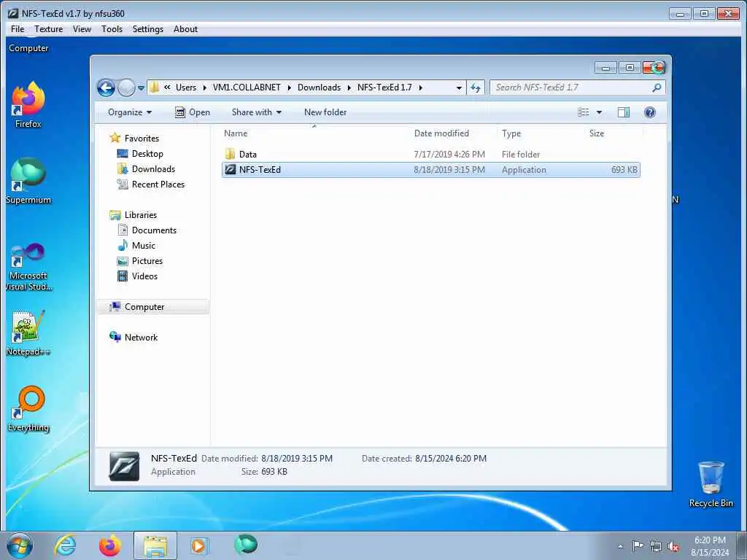The image size is (747, 560).
Task: Click the Supermium taskbar icon
Action: click(x=246, y=544)
